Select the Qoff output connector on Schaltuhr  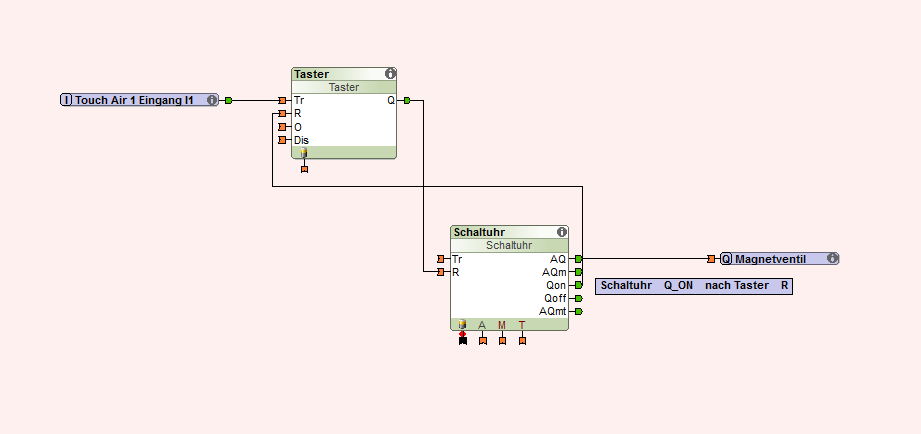pyautogui.click(x=579, y=298)
